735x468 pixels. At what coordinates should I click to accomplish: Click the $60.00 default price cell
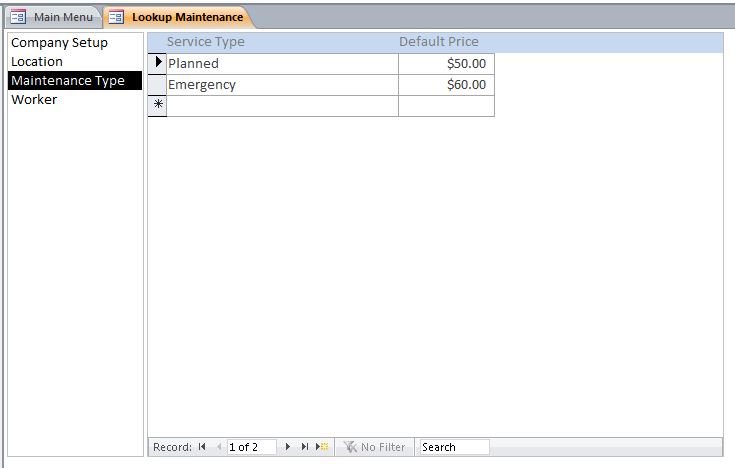[446, 85]
